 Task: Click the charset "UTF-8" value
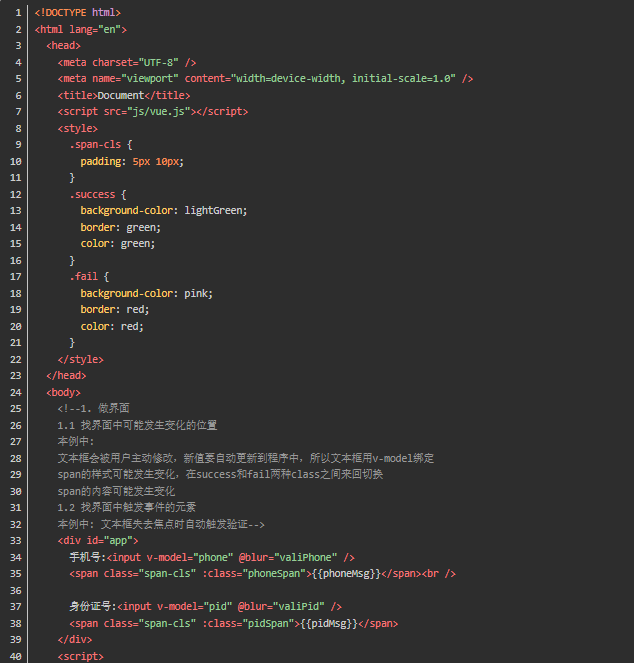click(x=163, y=62)
